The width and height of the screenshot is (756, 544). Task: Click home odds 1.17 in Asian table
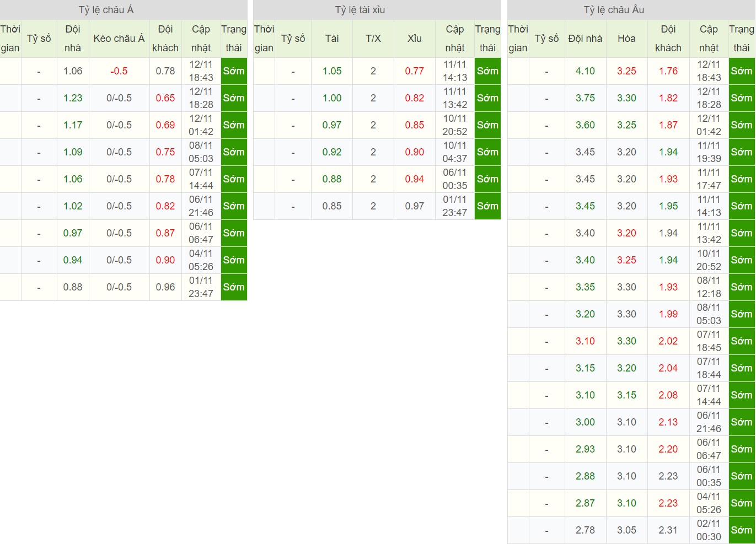[73, 125]
